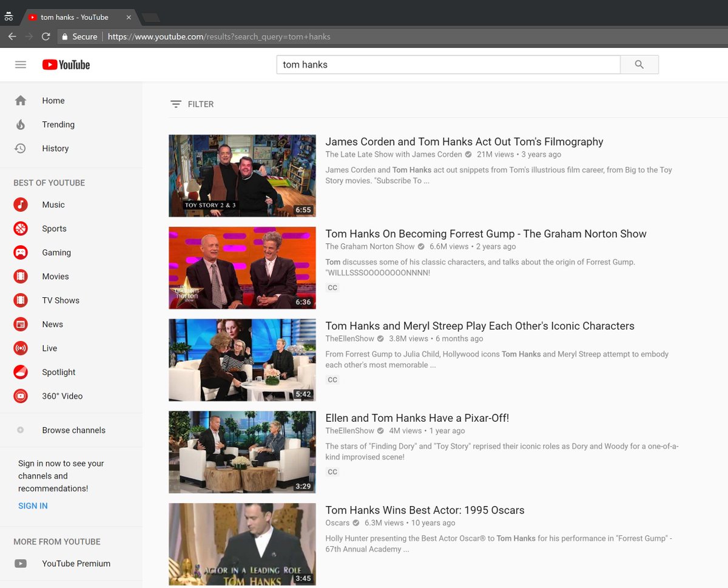Click CC badge under Meryl Streep video
Viewport: 728px width, 588px height.
(332, 380)
